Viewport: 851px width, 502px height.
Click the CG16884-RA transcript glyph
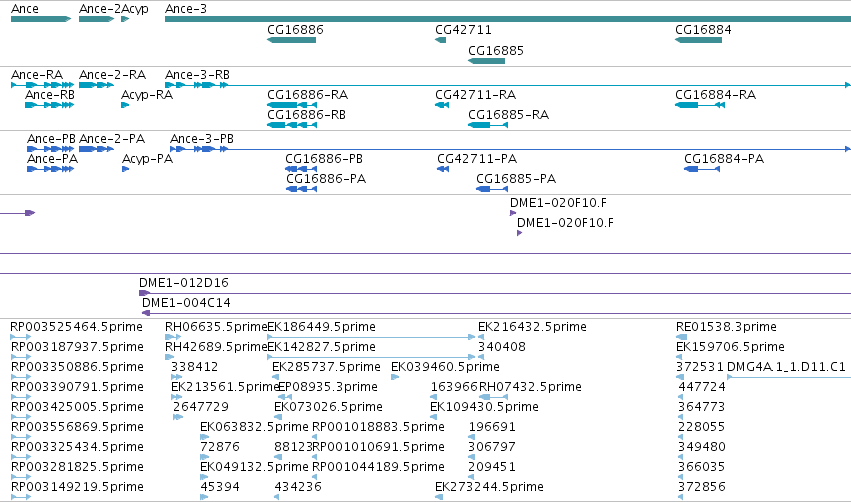coord(700,105)
